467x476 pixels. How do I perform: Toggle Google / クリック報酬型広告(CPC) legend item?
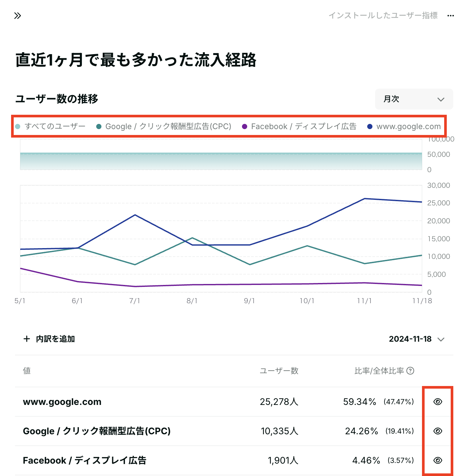pos(164,126)
